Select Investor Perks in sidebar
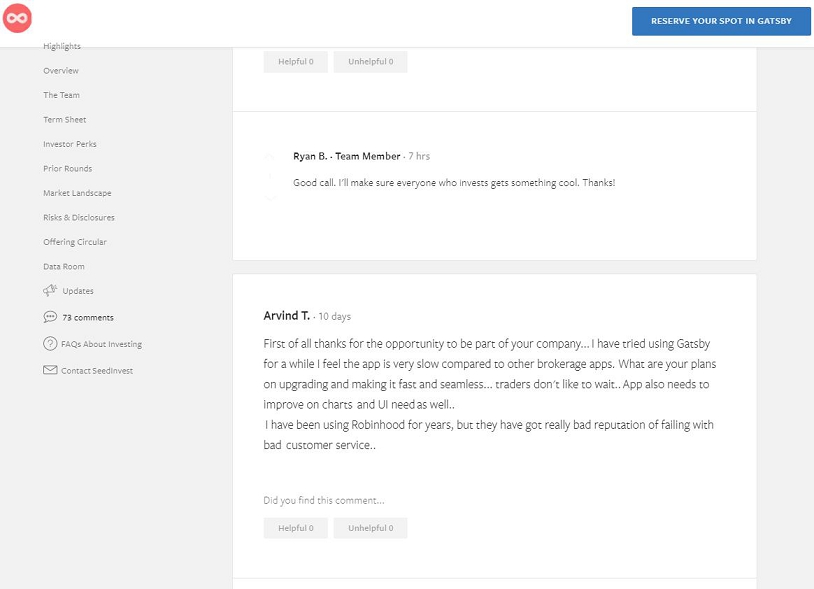The image size is (814, 589). point(69,144)
